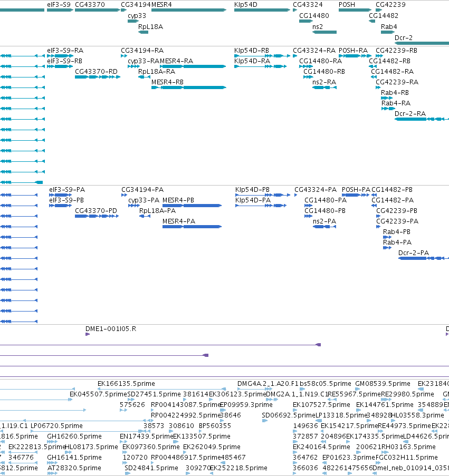Image resolution: width=449 pixels, height=476 pixels.
Task: Click the RE29980.5prime EST label
Action: pyautogui.click(x=407, y=394)
